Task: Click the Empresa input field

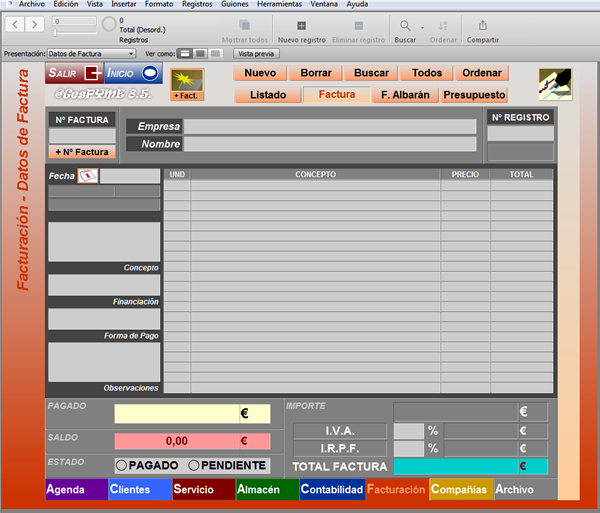Action: 330,127
